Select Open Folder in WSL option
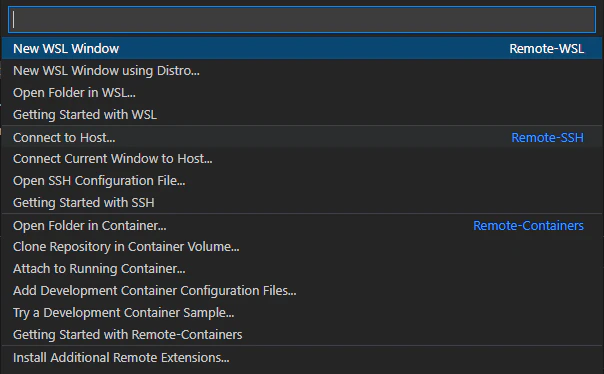Screen dimensions: 604x374 pos(302,92)
